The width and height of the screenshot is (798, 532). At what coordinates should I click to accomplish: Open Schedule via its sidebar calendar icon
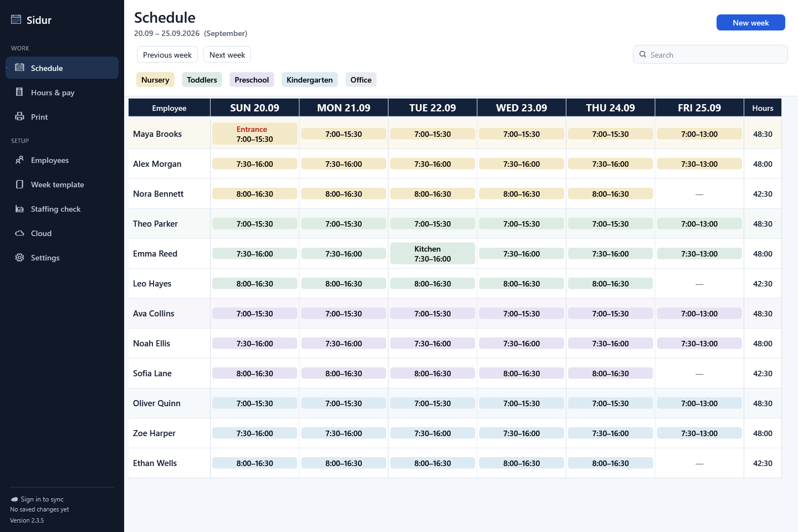[19, 68]
